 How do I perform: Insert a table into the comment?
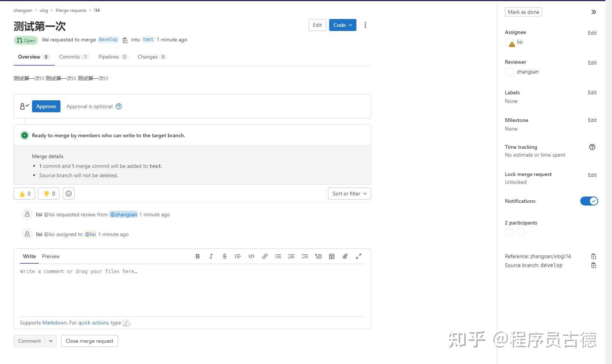tap(332, 256)
